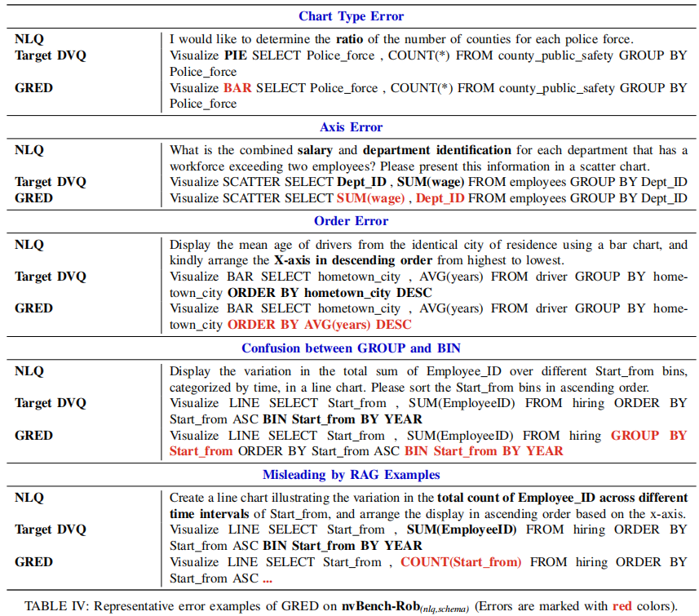Click the red ellipsis after Start_from ASC

pos(267,578)
